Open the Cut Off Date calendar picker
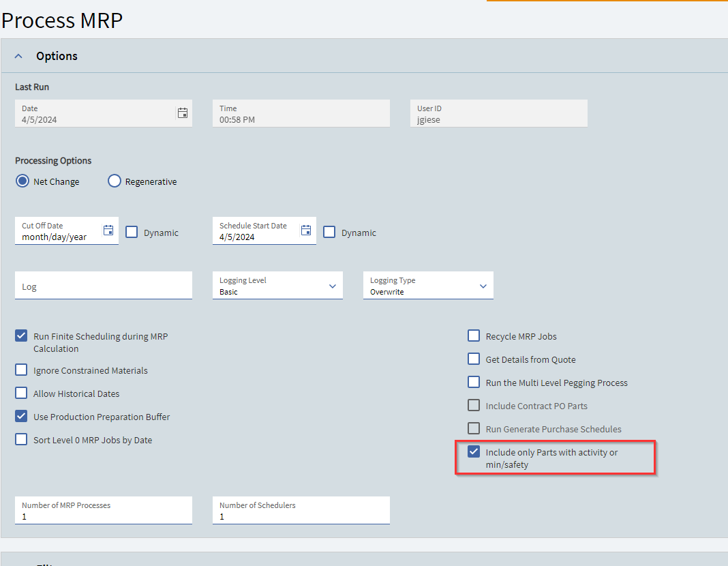728x566 pixels. tap(108, 230)
